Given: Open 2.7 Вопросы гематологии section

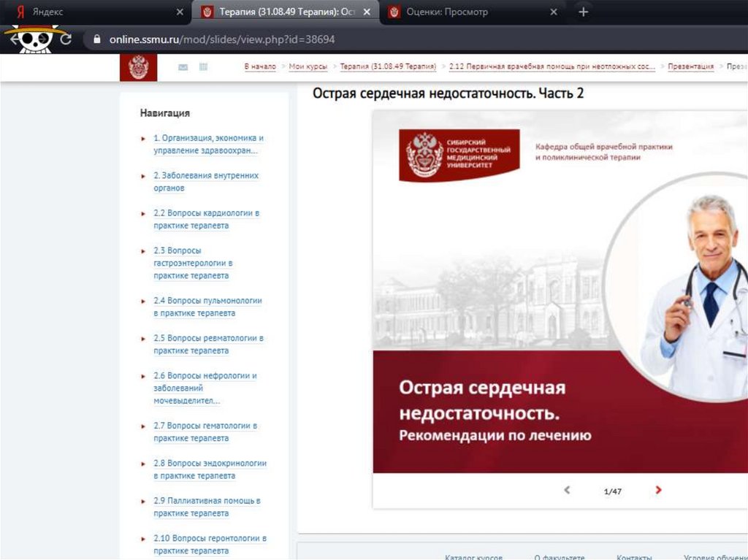Looking at the screenshot, I should pyautogui.click(x=205, y=431).
